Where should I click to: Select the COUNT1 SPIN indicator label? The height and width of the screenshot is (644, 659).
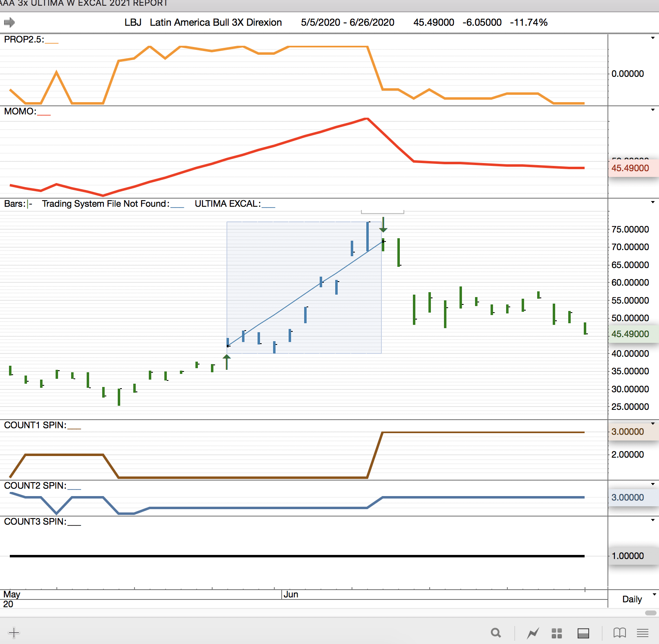(35, 425)
